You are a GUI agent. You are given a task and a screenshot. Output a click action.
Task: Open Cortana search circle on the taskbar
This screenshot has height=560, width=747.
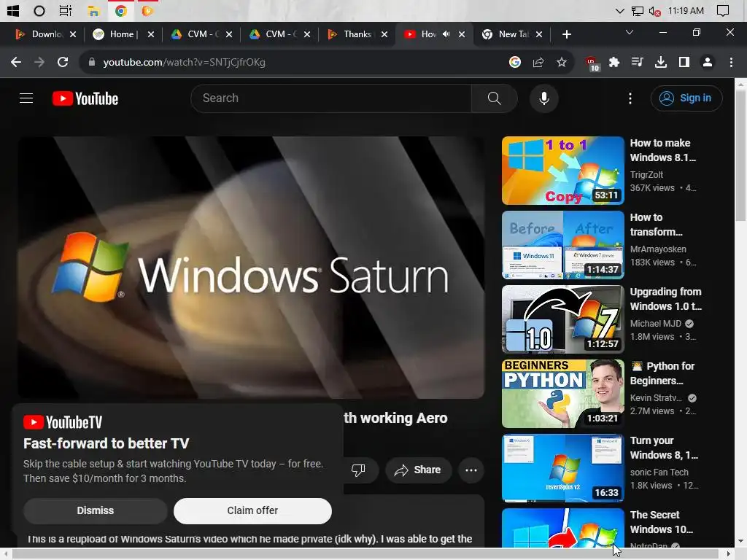pyautogui.click(x=39, y=10)
